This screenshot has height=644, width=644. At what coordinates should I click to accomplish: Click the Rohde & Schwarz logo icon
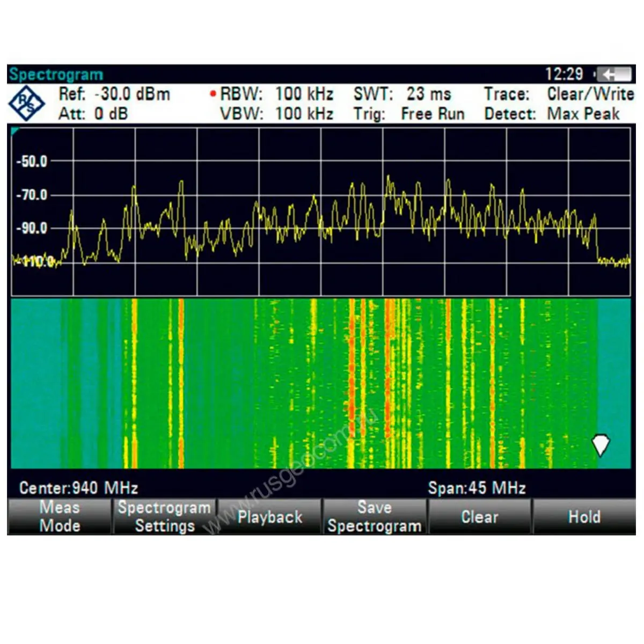tap(27, 104)
